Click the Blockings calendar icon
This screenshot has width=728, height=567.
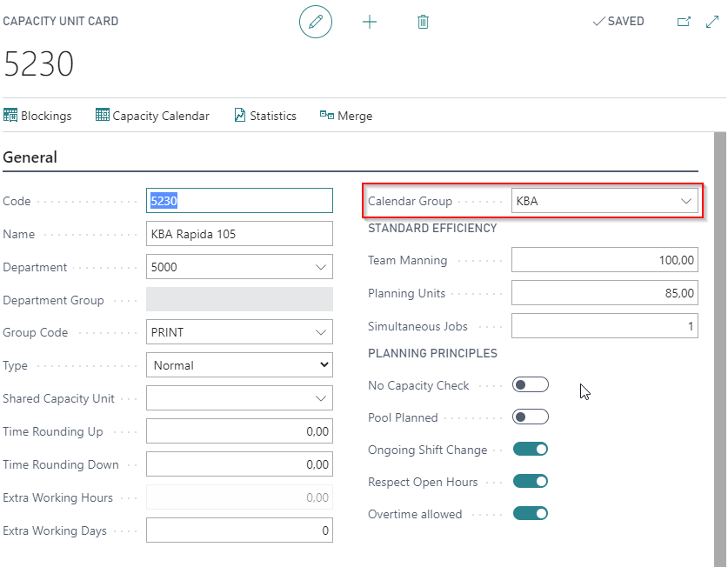point(10,115)
